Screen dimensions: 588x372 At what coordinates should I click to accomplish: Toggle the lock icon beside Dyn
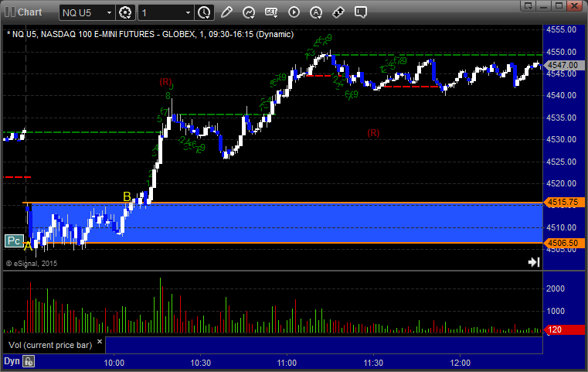29,361
